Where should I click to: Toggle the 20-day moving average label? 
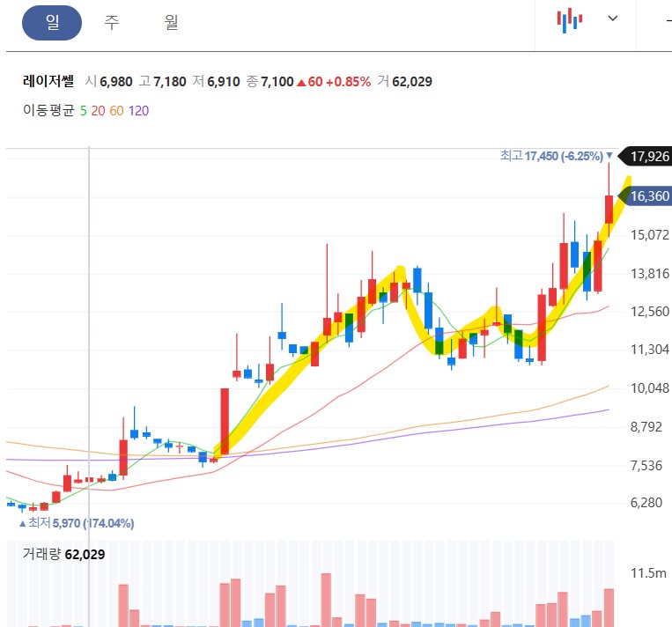click(98, 111)
